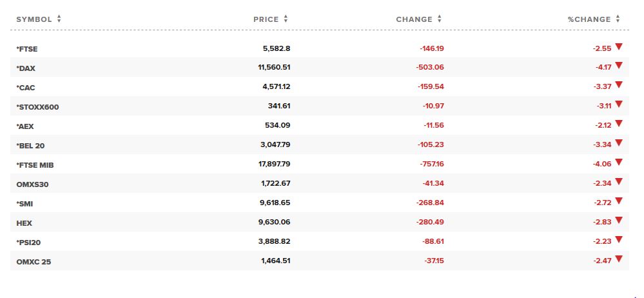The image size is (644, 298).
Task: Sort by %CHANGE using its arrow icon
Action: [x=618, y=19]
